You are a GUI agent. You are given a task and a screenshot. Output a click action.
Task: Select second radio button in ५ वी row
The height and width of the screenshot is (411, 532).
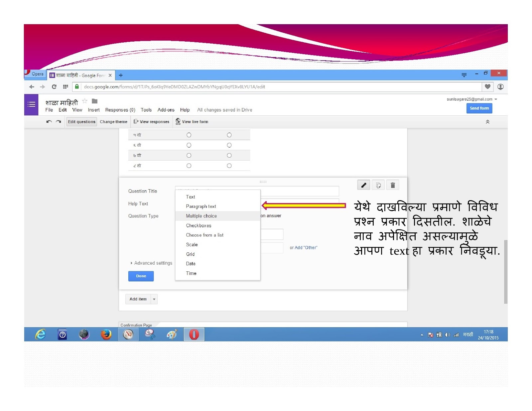tap(229, 135)
